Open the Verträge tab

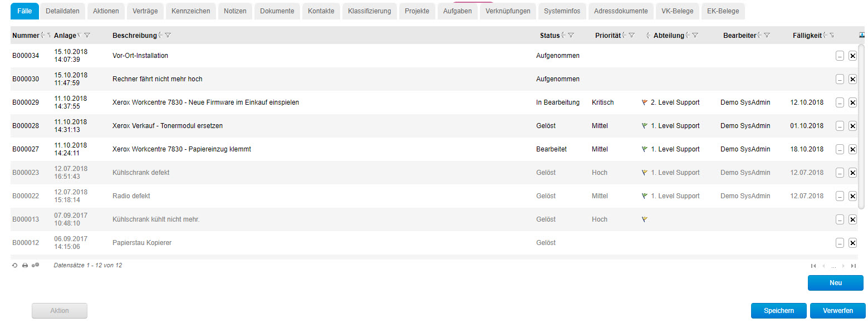(145, 11)
